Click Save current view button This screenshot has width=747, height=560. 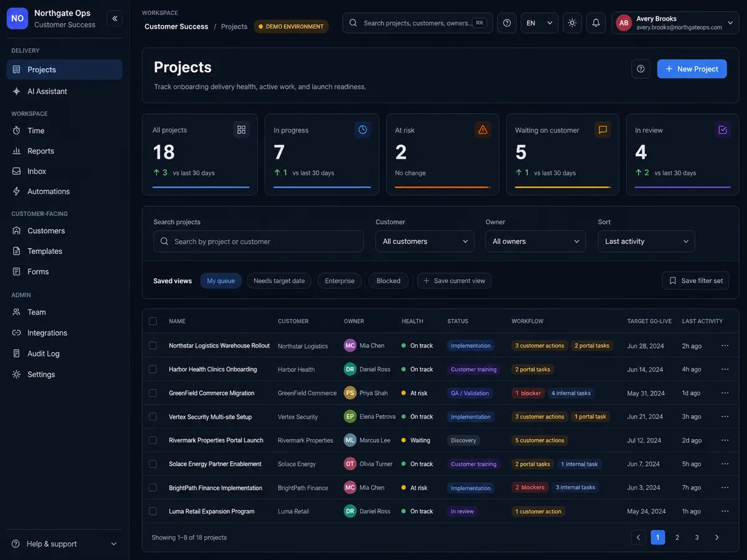tap(454, 281)
